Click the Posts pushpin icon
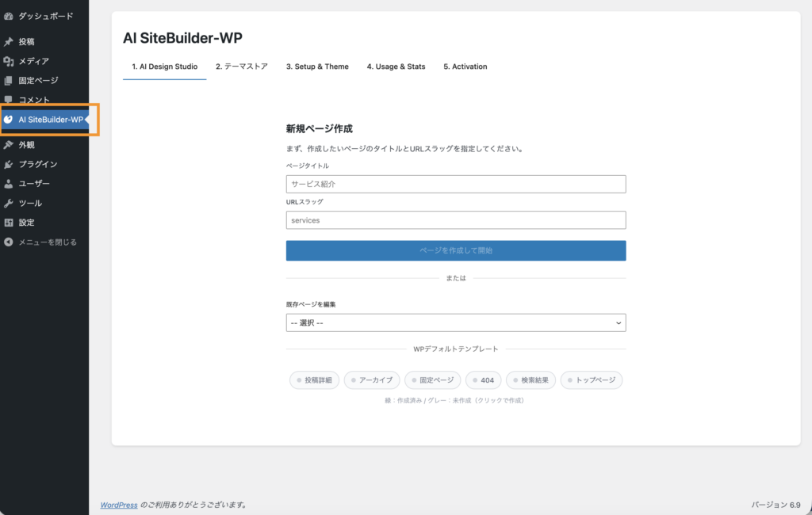This screenshot has height=515, width=812. 9,42
